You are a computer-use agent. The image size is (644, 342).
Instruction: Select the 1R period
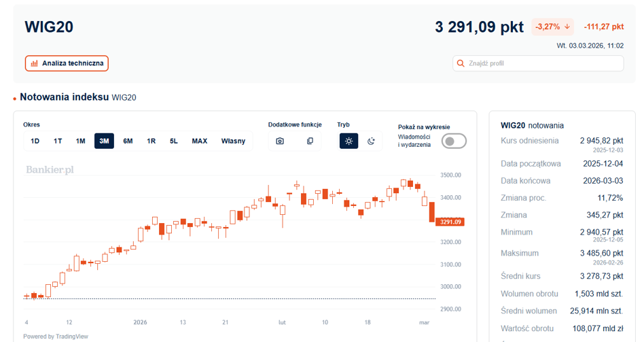151,141
